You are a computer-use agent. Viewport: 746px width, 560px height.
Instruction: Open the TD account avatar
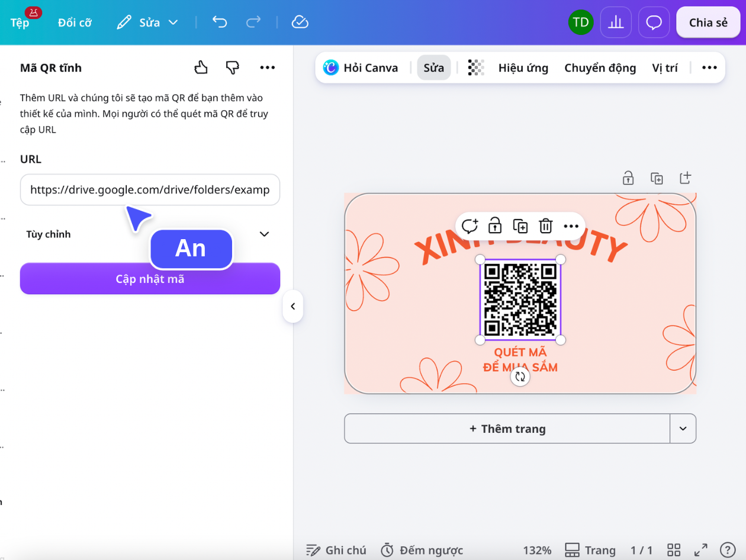581,22
